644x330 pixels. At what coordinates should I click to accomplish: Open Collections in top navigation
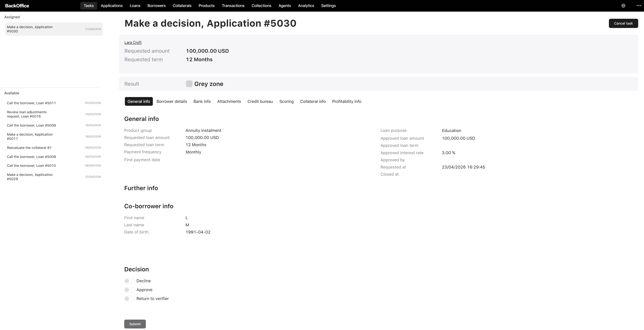point(261,6)
